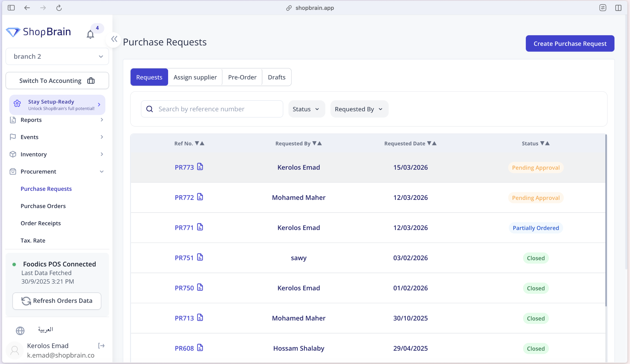Expand the Requested By filter
Viewport: 630px width, 364px height.
pos(359,109)
